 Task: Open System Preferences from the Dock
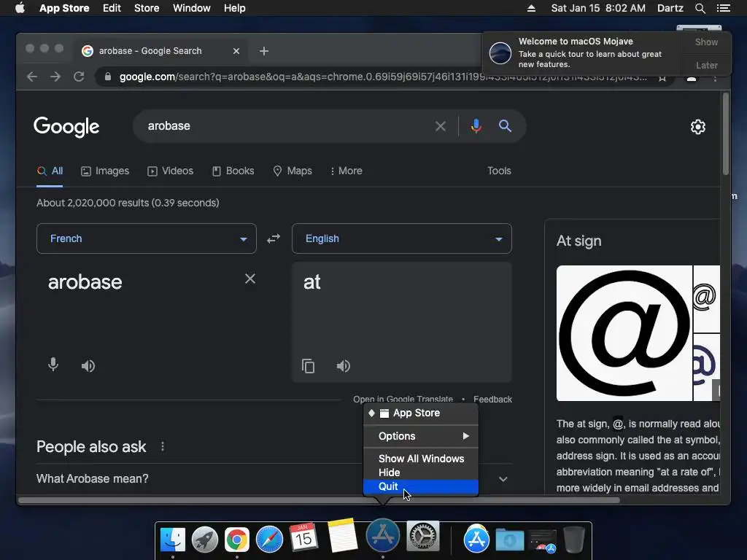point(422,537)
